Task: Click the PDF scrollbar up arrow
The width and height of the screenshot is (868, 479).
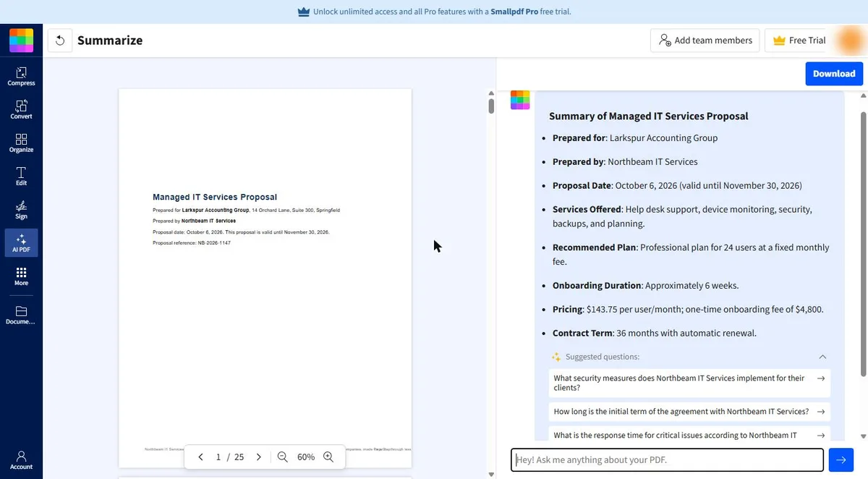Action: pyautogui.click(x=491, y=94)
